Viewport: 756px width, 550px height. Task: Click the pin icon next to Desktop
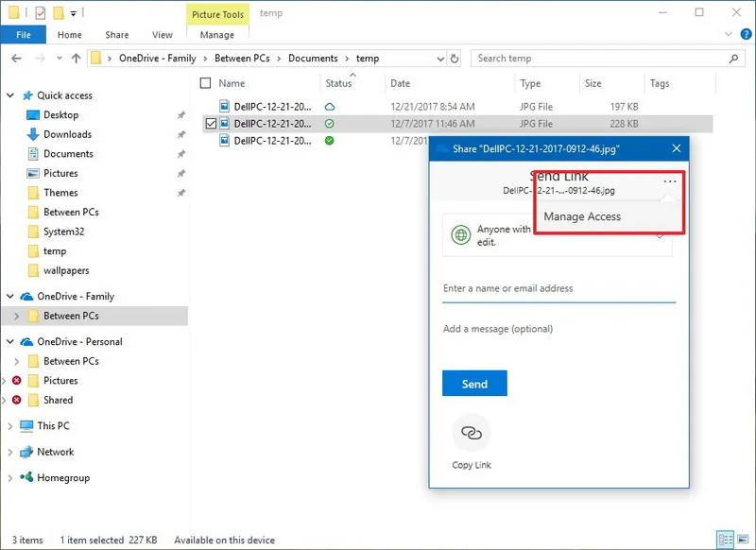tap(180, 115)
